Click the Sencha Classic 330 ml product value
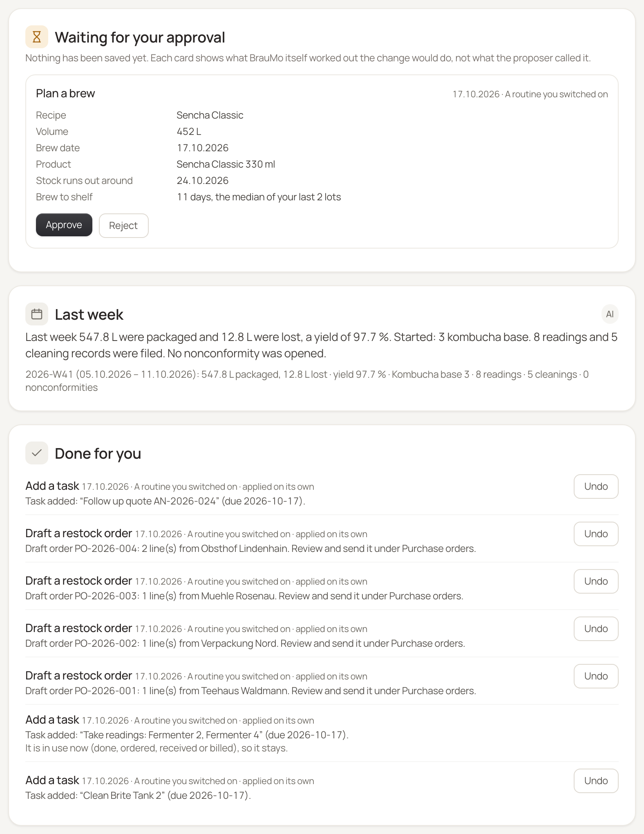The image size is (644, 834). [226, 164]
